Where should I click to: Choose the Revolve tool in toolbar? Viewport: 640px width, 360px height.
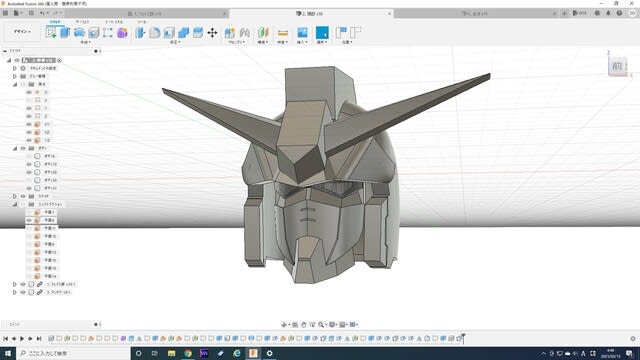pos(79,33)
